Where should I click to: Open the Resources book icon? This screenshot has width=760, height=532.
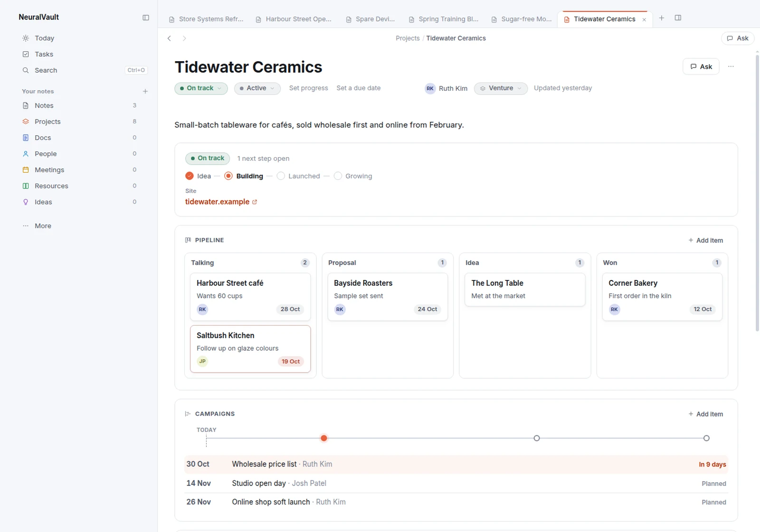click(x=26, y=186)
